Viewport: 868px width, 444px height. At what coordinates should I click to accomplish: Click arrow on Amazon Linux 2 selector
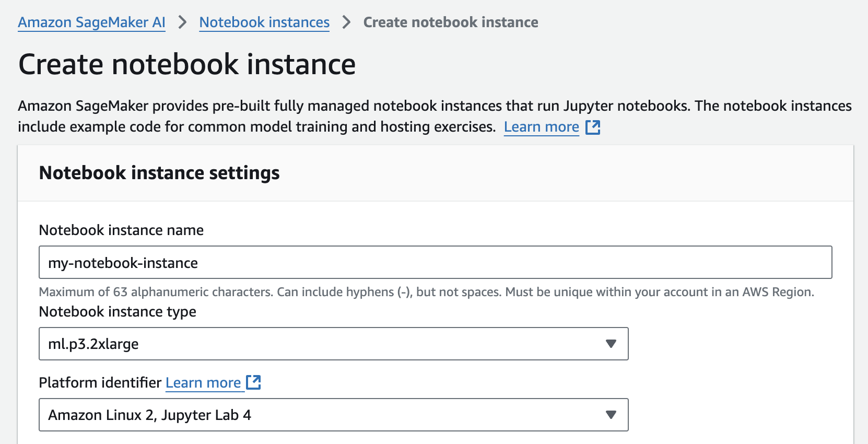pos(611,415)
